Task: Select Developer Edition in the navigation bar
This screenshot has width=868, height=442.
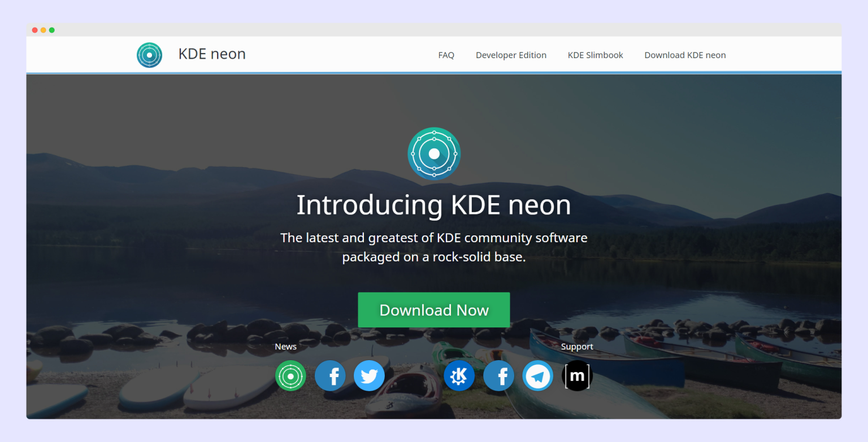Action: coord(511,55)
